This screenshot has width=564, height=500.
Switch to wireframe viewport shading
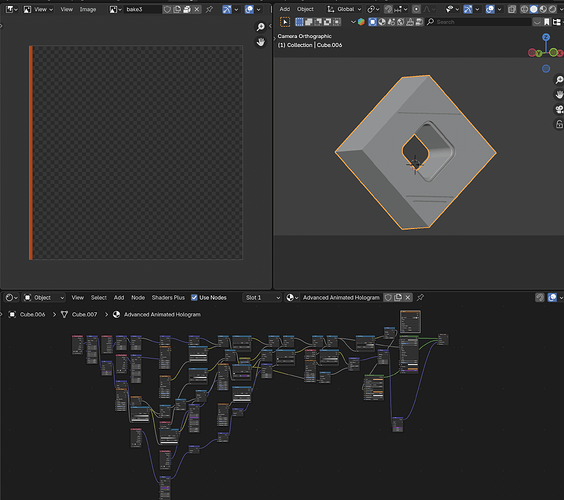(524, 9)
